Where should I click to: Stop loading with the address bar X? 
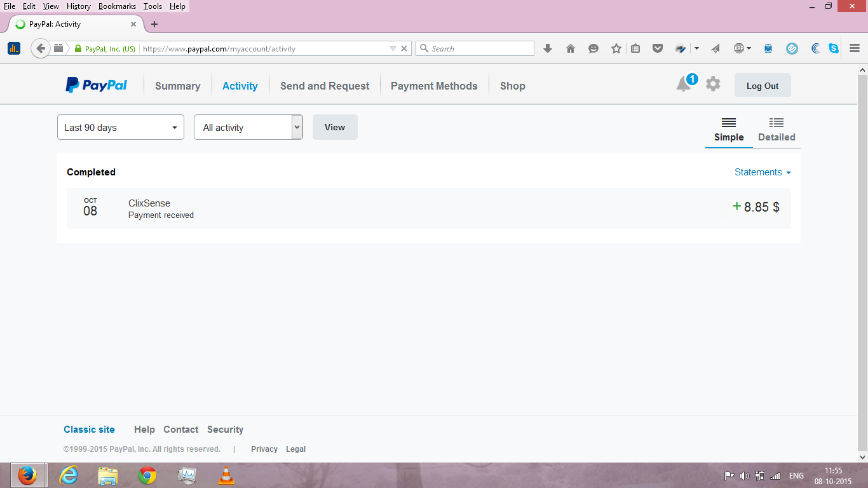coord(404,48)
